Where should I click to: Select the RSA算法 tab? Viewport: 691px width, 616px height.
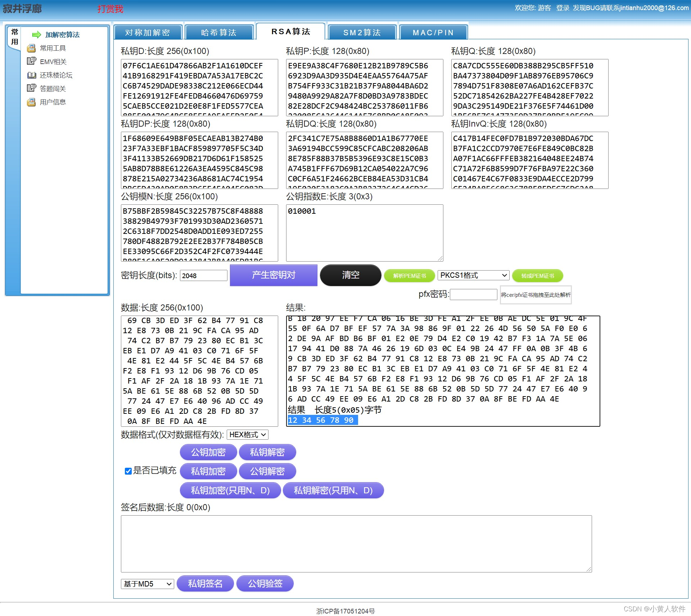tap(291, 31)
